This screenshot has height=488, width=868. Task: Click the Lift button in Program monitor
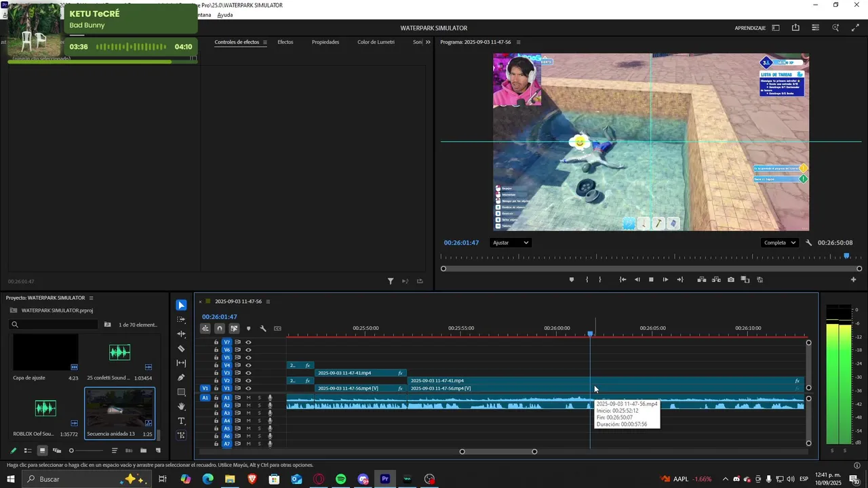tap(702, 279)
